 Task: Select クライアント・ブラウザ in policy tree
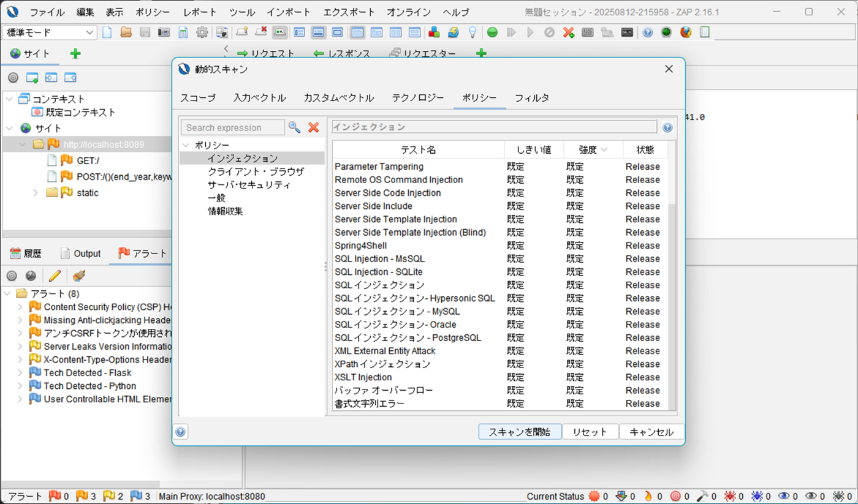click(256, 172)
